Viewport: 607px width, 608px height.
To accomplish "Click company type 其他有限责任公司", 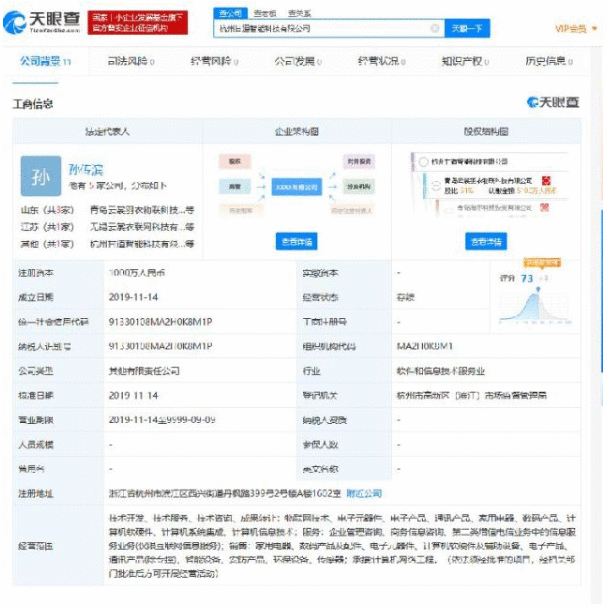I will tap(144, 371).
